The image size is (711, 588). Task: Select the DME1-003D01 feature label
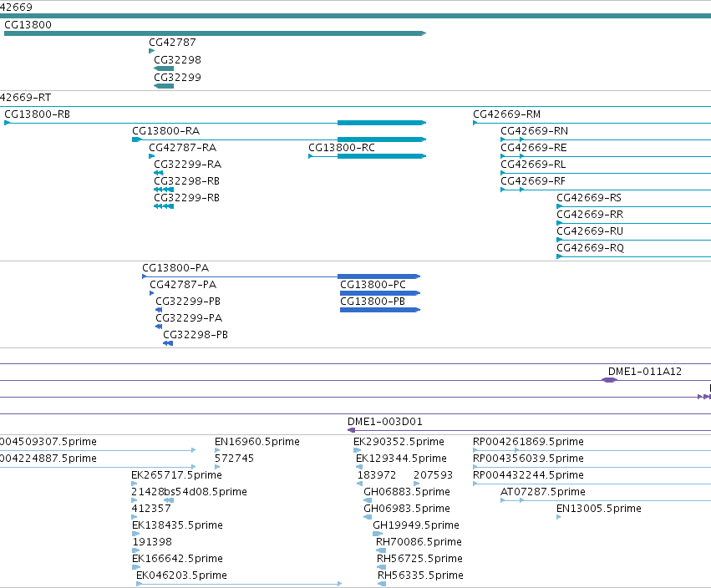coord(385,422)
